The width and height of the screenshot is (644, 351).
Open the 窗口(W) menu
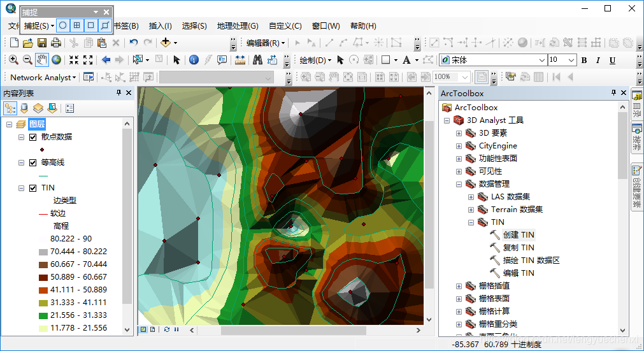[326, 26]
